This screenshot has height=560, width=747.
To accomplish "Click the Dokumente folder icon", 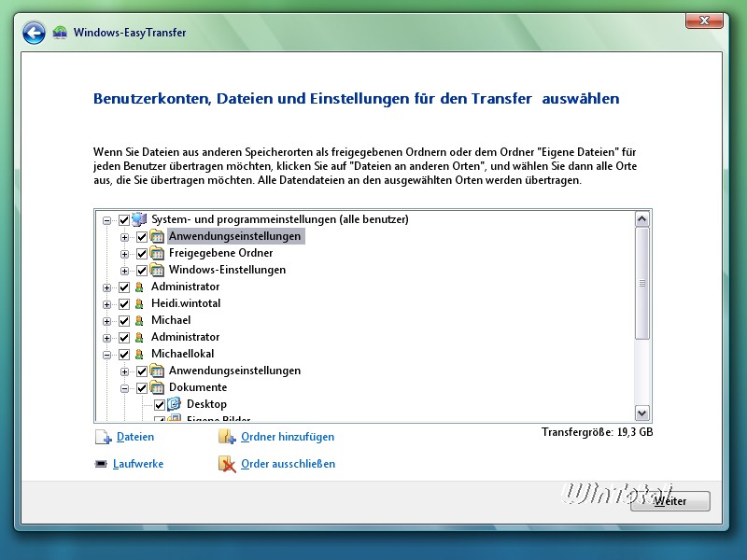I will click(157, 387).
